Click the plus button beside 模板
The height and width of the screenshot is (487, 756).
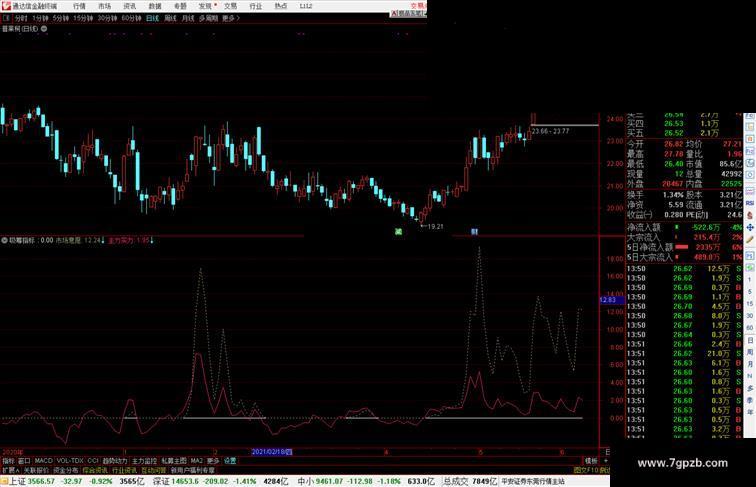tap(606, 461)
